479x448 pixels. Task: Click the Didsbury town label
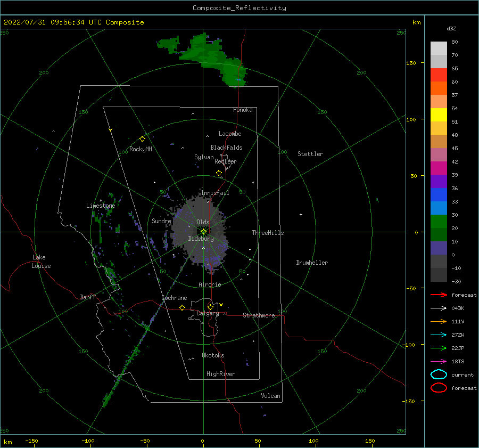pyautogui.click(x=201, y=239)
